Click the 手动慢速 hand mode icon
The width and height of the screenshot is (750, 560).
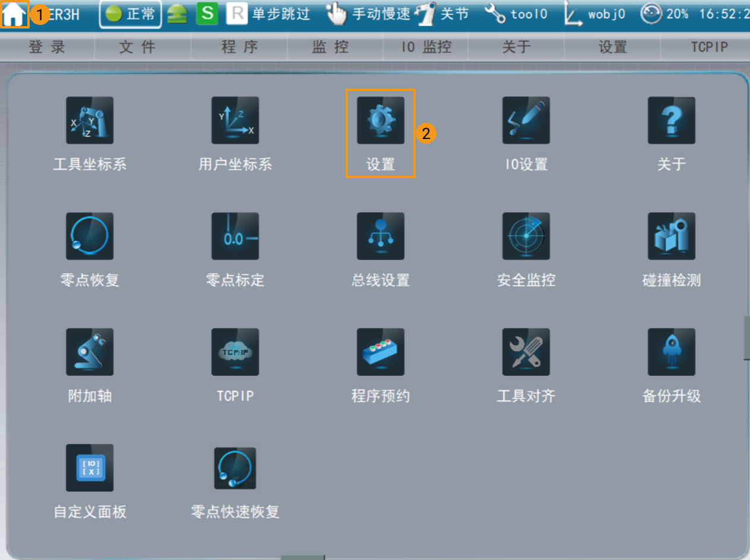pyautogui.click(x=336, y=14)
